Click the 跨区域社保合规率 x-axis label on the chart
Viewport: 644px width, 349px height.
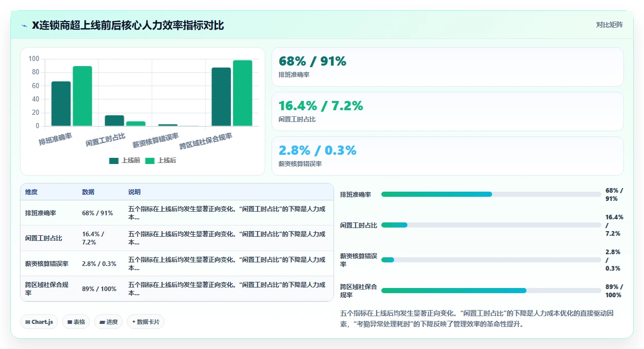point(206,141)
